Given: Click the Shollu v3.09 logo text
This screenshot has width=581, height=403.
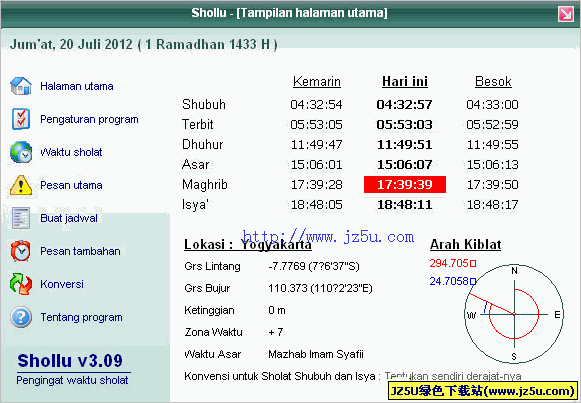Looking at the screenshot, I should coord(70,361).
